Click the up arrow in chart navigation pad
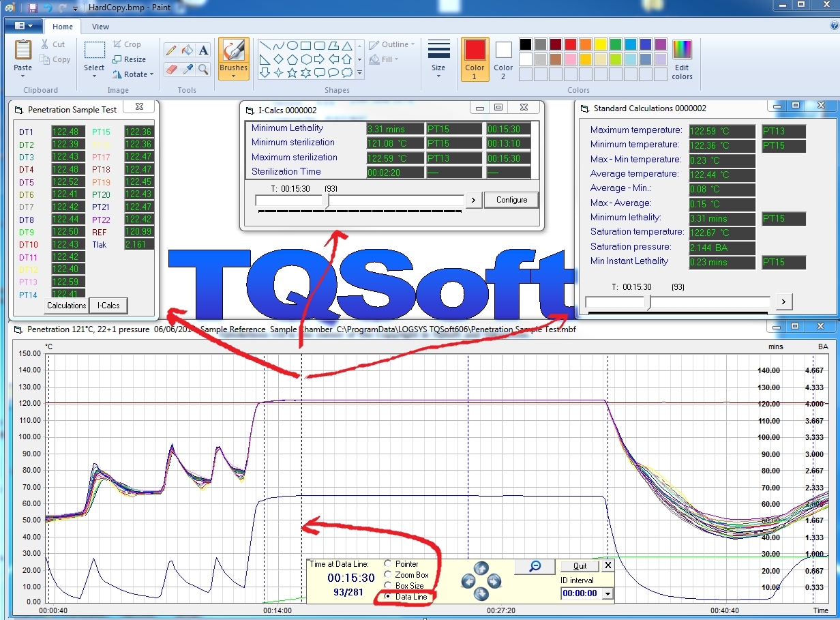The height and width of the screenshot is (620, 840). (481, 568)
